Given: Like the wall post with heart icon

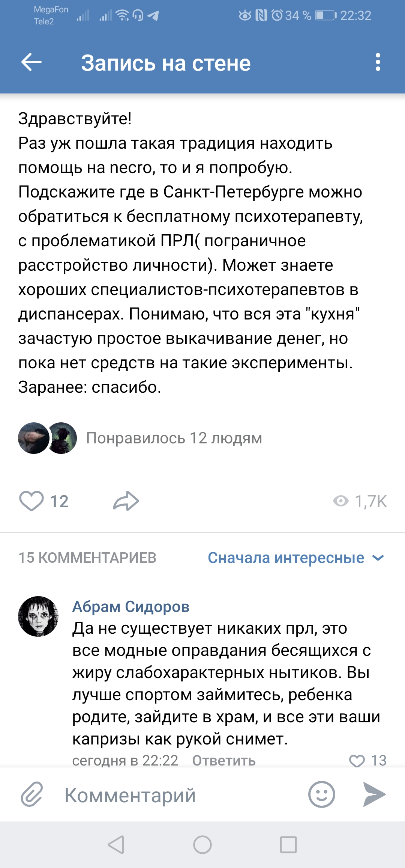Looking at the screenshot, I should coord(31,501).
